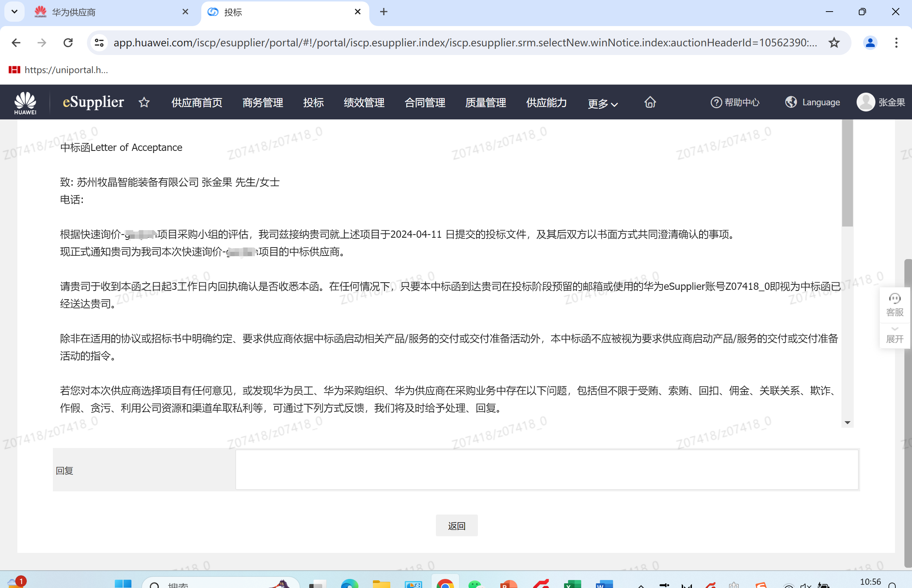The image size is (912, 588).
Task: Expand the 更多 menu
Action: pyautogui.click(x=602, y=103)
